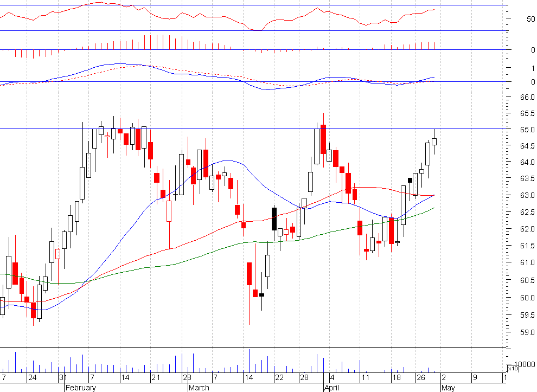This screenshot has width=537, height=392.
Task: Click the x10 volume multiplier box
Action: (513, 368)
